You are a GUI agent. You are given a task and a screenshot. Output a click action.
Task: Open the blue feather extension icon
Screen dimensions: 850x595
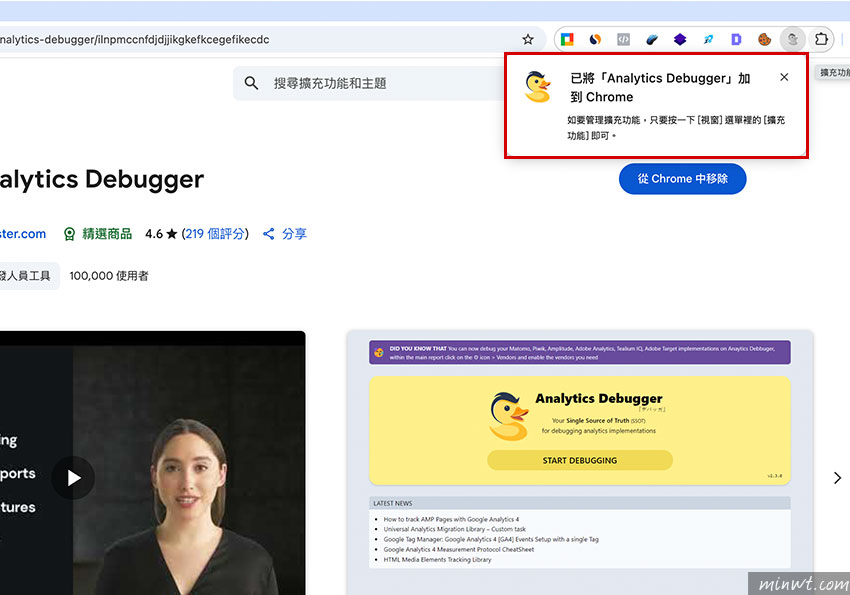pyautogui.click(x=652, y=40)
